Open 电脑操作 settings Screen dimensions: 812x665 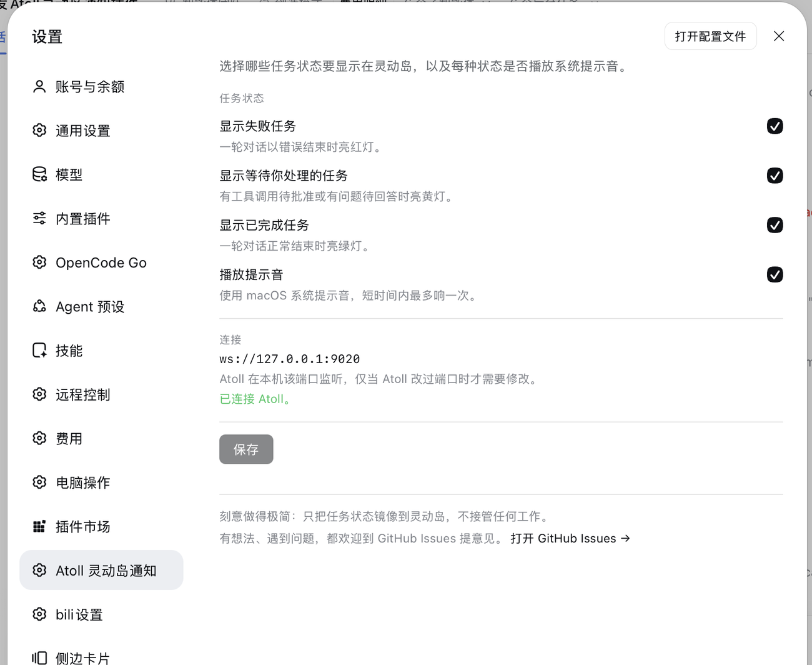click(x=101, y=482)
